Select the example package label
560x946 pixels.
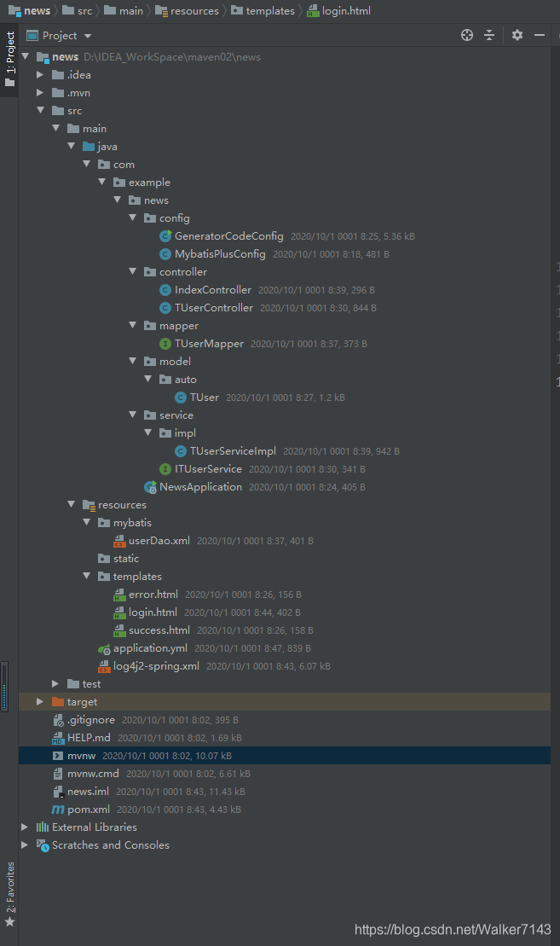(x=149, y=183)
